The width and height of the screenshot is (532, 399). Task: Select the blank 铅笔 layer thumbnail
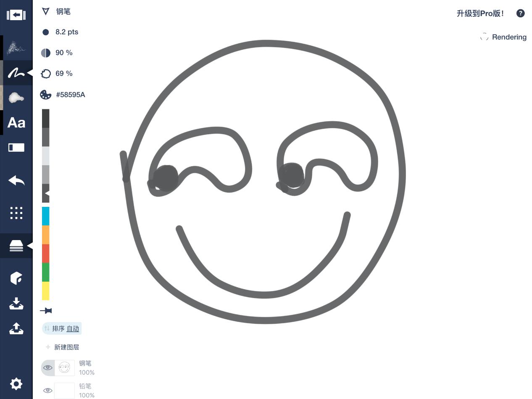click(64, 391)
